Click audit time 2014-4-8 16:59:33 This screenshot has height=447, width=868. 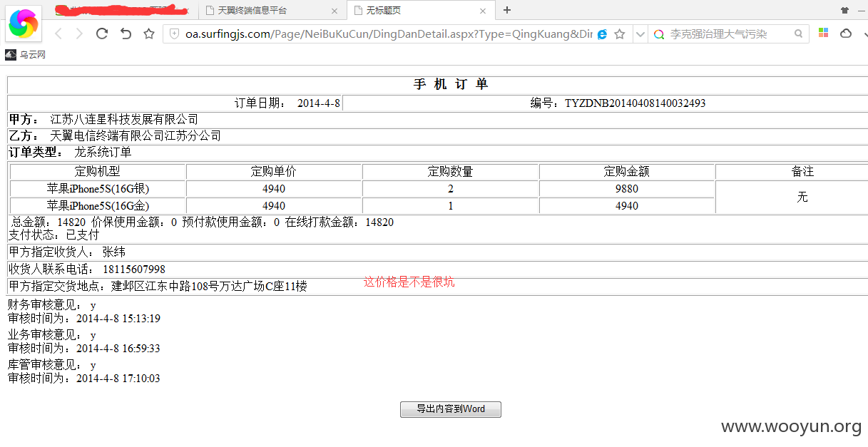[x=118, y=349]
